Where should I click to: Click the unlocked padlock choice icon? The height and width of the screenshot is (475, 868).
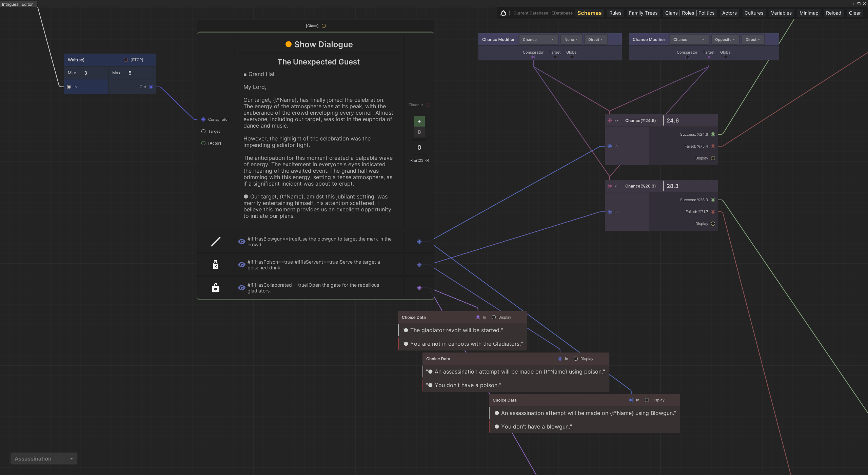(x=216, y=288)
